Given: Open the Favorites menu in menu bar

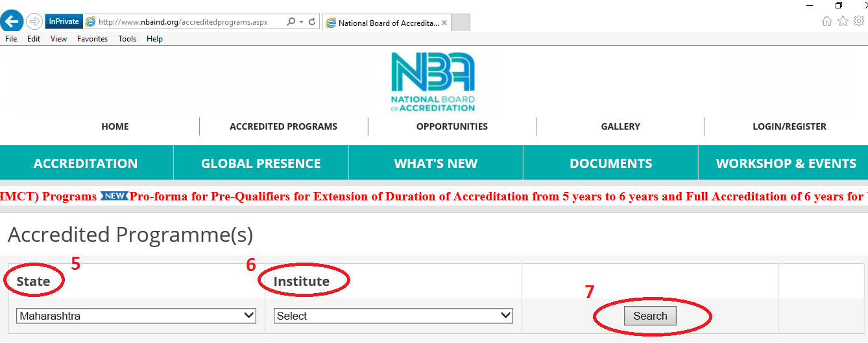Looking at the screenshot, I should [92, 39].
